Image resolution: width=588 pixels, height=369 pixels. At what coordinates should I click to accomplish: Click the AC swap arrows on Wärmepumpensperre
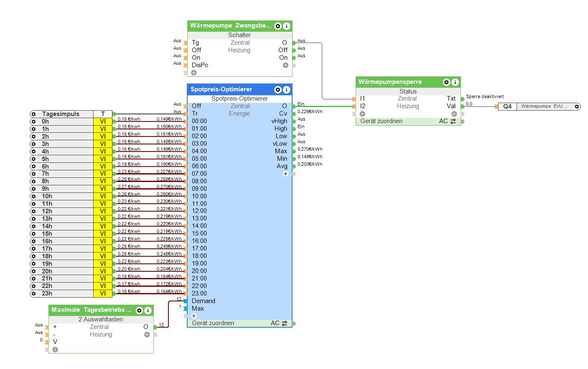pos(453,121)
